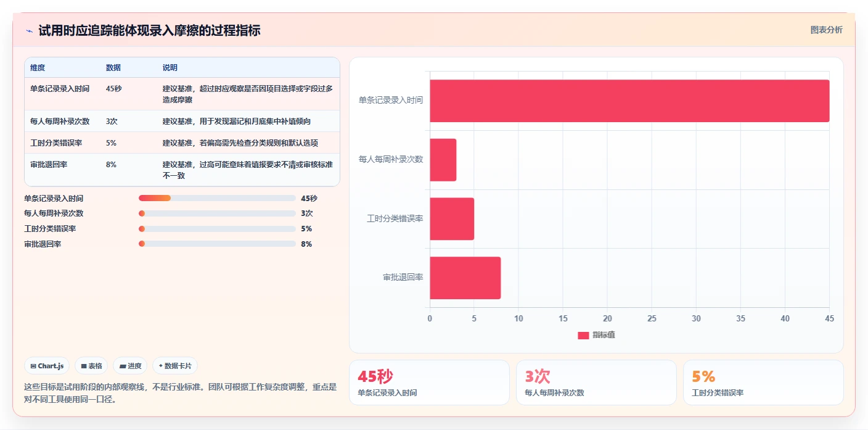Click the footnote paragraph about 内部观察线
The image size is (868, 430).
181,393
